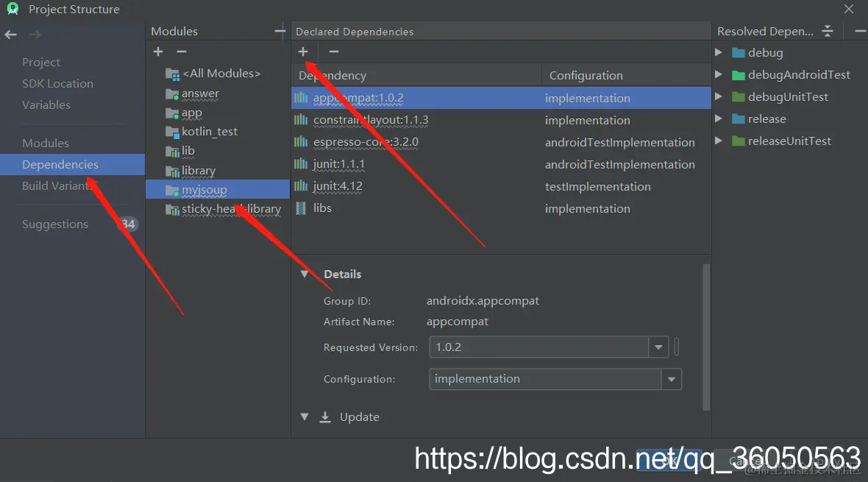Minimize the Modules panel
This screenshot has width=868, height=482.
click(280, 31)
